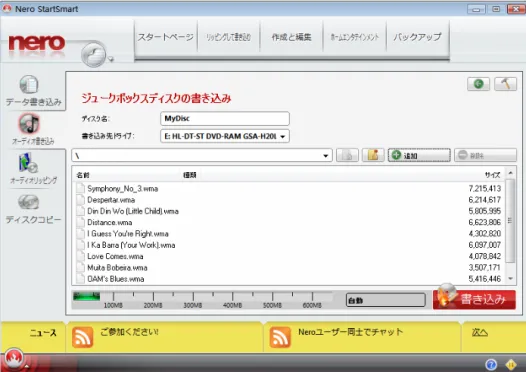Select the オーディオリッピング sidebar icon
Image resolution: width=526 pixels, height=372 pixels.
pyautogui.click(x=28, y=163)
